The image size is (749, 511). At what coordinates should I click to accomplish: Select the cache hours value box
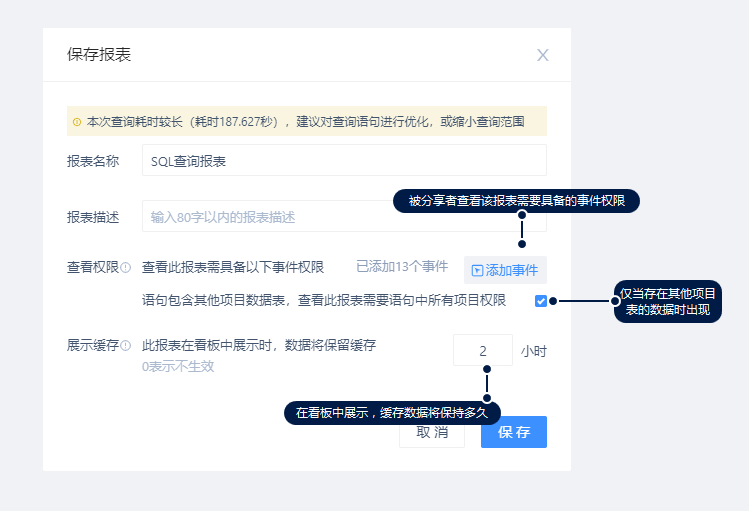coord(483,351)
